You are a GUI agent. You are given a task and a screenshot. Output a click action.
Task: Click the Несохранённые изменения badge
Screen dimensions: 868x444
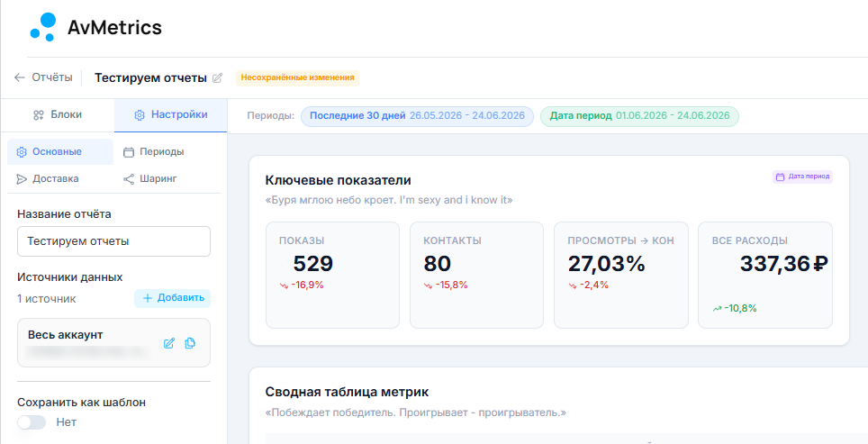click(297, 77)
